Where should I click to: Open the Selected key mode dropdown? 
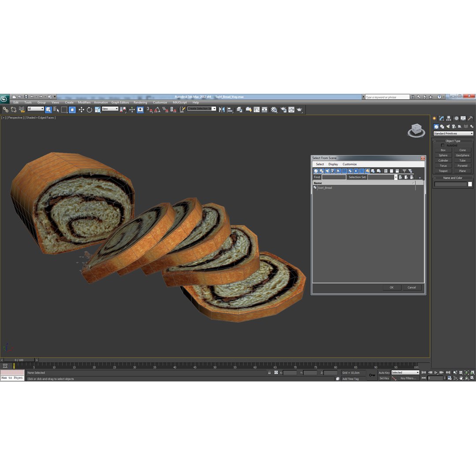[405, 372]
